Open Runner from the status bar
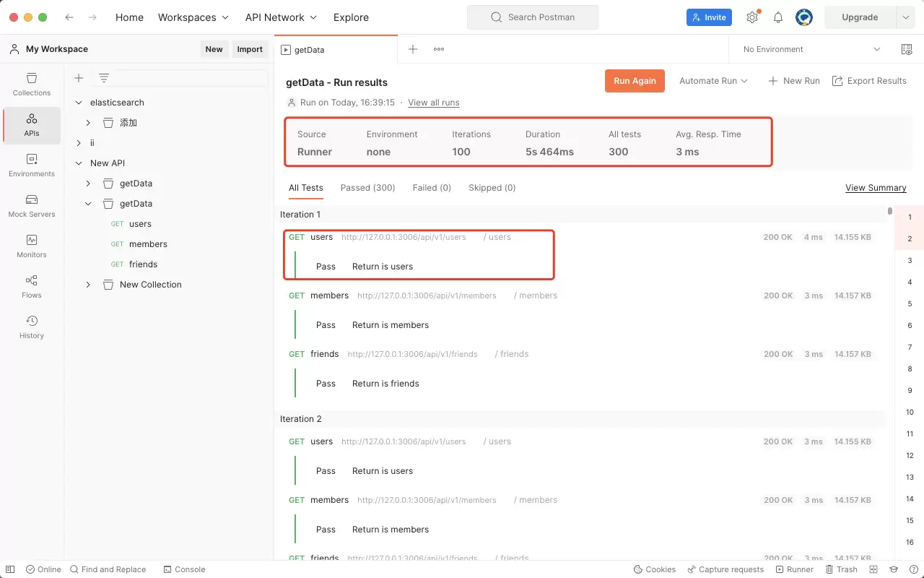Viewport: 924px width, 578px height. click(x=794, y=569)
